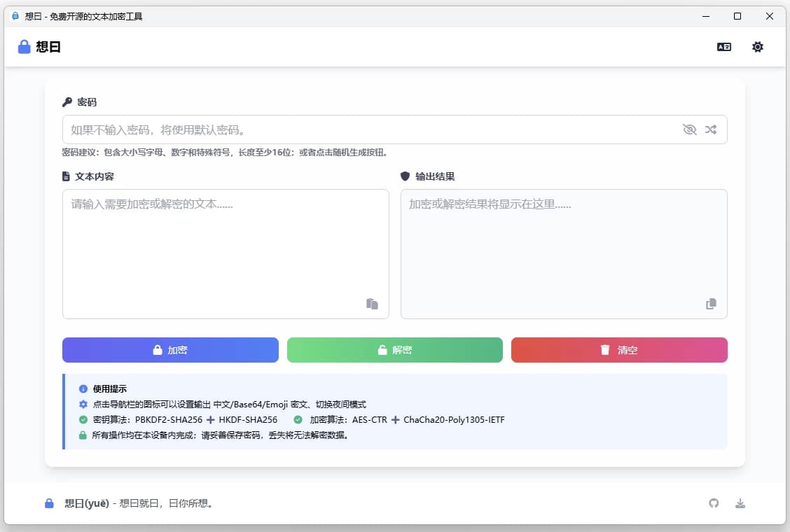Copy the text content using its copy icon
Screen dimensions: 790x532
372,303
